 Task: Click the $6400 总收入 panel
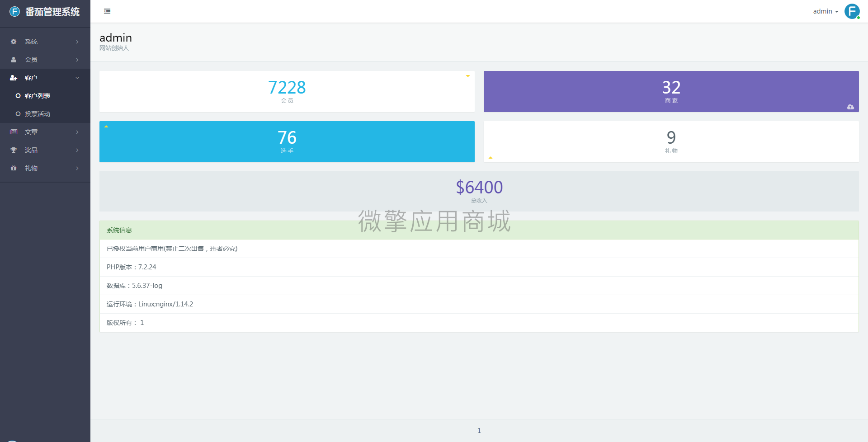[x=479, y=191]
